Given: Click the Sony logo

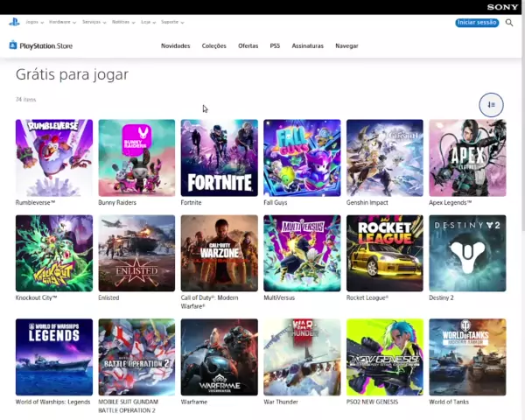Looking at the screenshot, I should pyautogui.click(x=505, y=7).
